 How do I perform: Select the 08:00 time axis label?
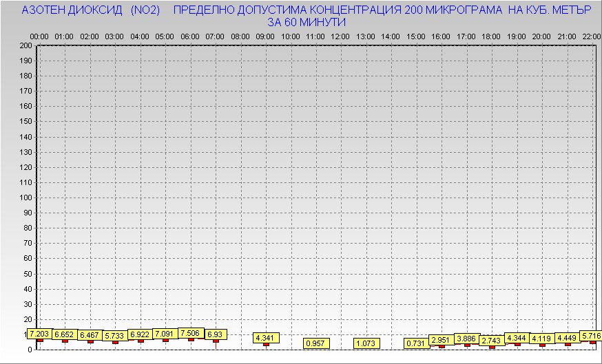click(240, 36)
